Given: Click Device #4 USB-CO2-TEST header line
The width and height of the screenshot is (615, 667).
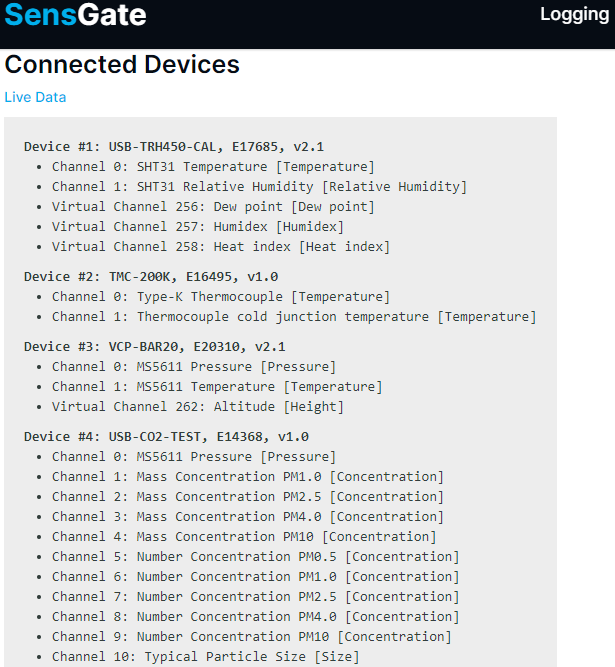Looking at the screenshot, I should coord(166,436).
